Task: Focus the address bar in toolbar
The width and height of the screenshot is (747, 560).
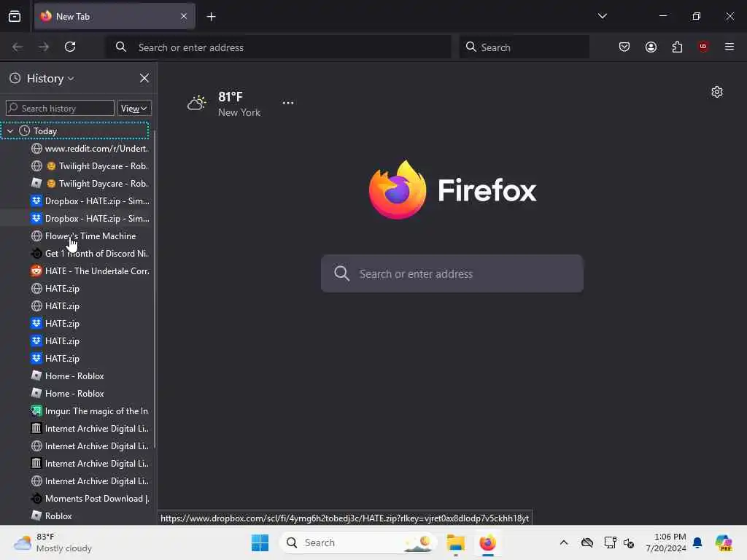Action: pos(279,47)
